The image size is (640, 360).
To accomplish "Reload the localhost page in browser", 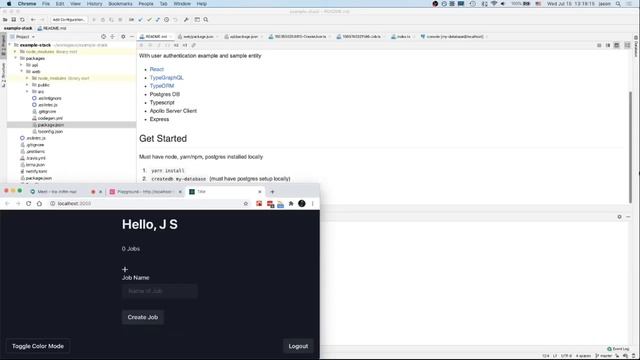I will [x=29, y=203].
